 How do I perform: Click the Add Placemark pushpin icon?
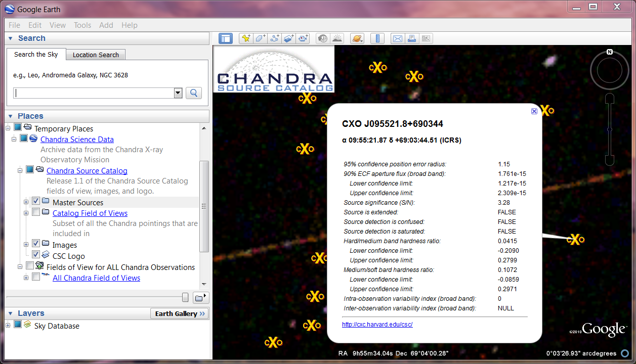[246, 38]
